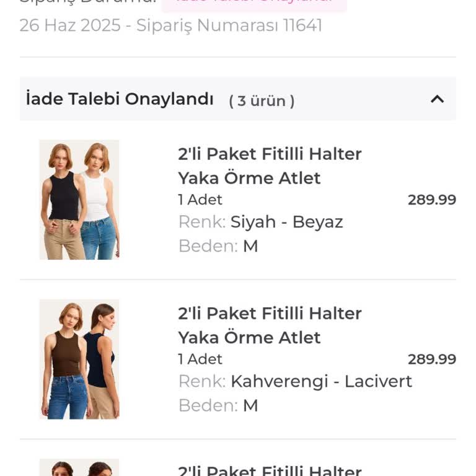Click Beden M of the Siyah - Beyaz item
Viewport: 476px width, 476px height.
click(250, 246)
